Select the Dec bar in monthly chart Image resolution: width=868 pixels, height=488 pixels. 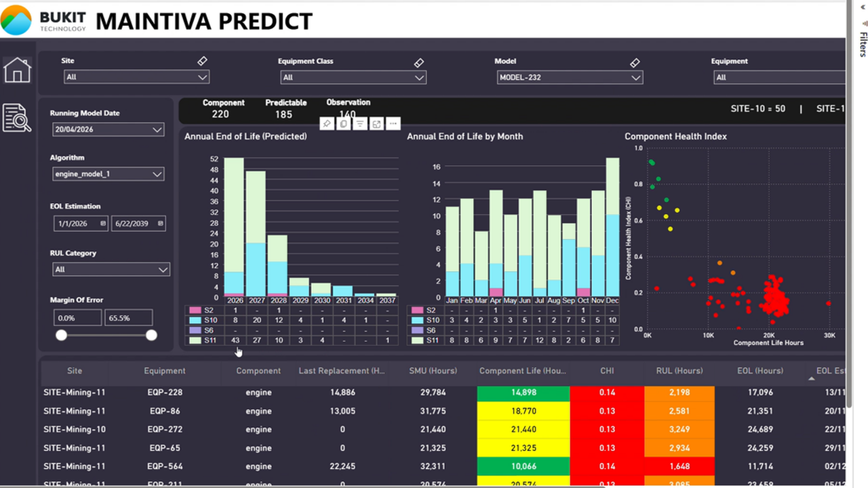coord(612,227)
